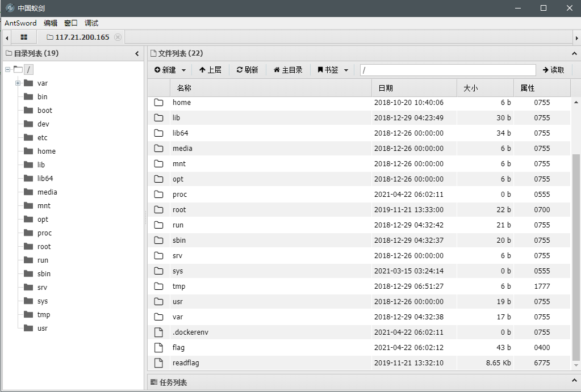Open the home directory (主目录) button

[288, 70]
